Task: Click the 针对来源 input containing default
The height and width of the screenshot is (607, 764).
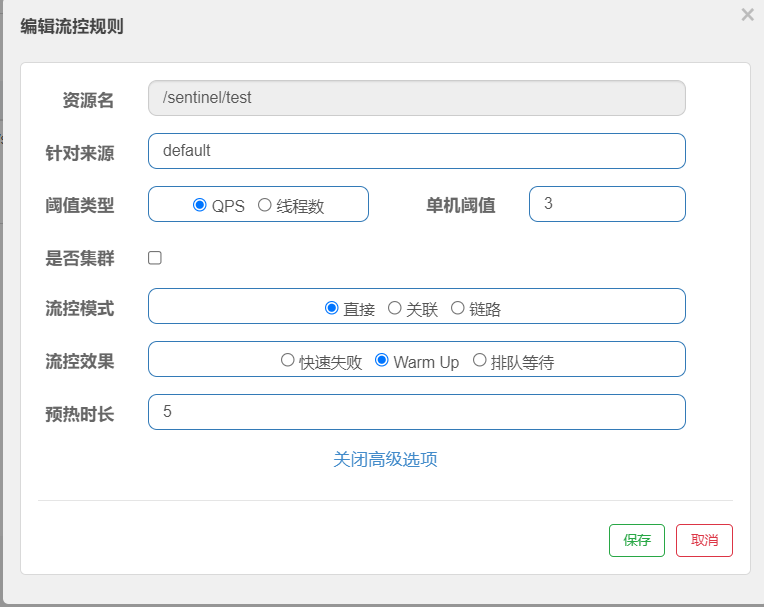Action: 416,151
